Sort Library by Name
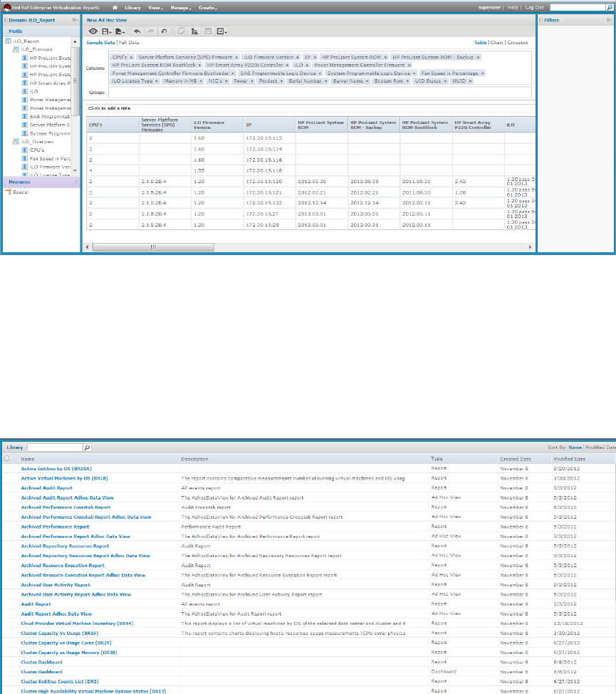616x694 pixels. [x=575, y=447]
